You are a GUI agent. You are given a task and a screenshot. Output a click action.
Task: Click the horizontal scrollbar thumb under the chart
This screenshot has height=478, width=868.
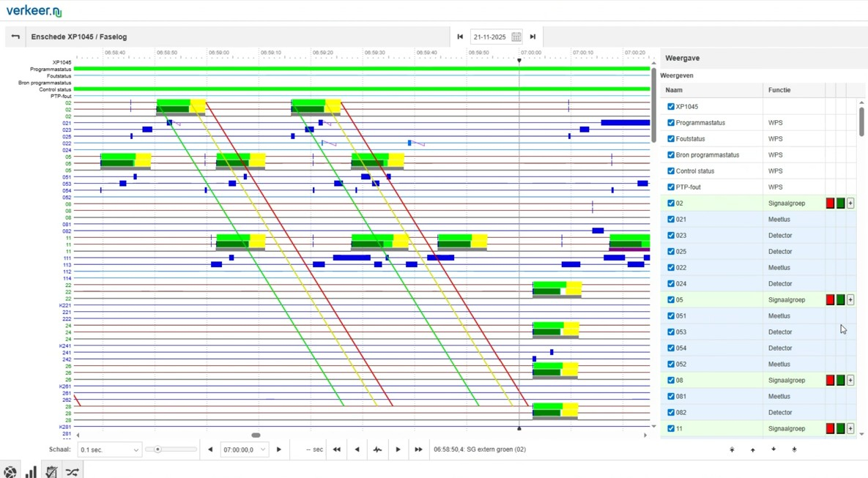click(x=256, y=435)
